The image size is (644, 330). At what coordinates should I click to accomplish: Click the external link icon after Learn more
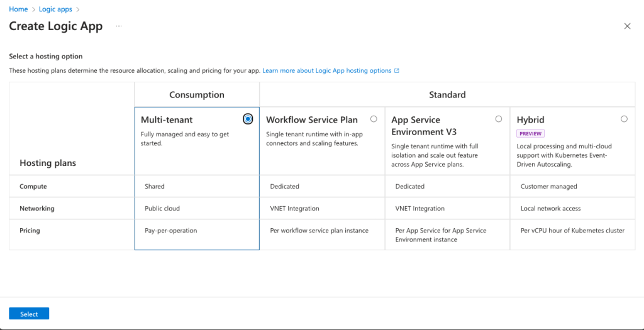(x=397, y=71)
